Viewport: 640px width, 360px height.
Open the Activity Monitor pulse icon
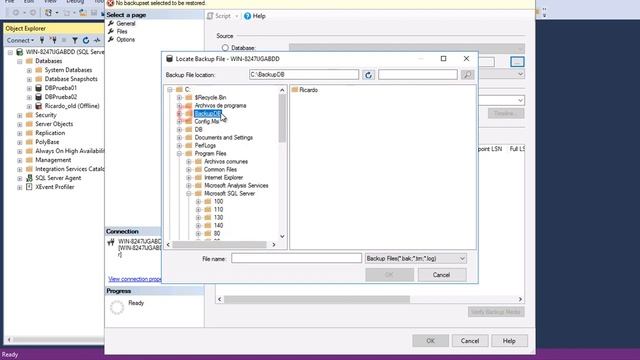97,40
